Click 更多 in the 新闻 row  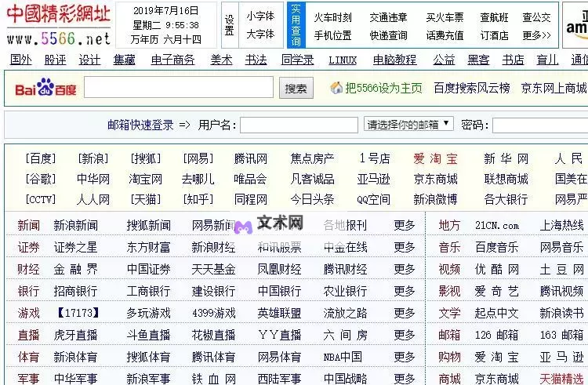pyautogui.click(x=405, y=225)
